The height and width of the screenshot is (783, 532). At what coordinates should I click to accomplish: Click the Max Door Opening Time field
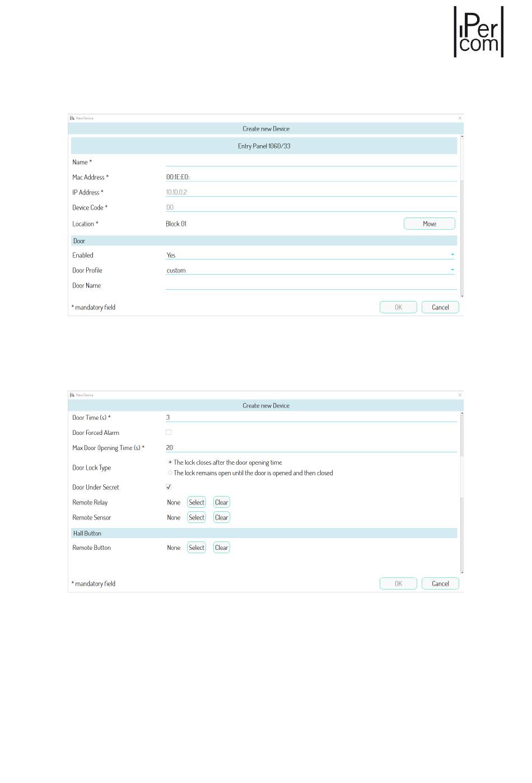(311, 448)
